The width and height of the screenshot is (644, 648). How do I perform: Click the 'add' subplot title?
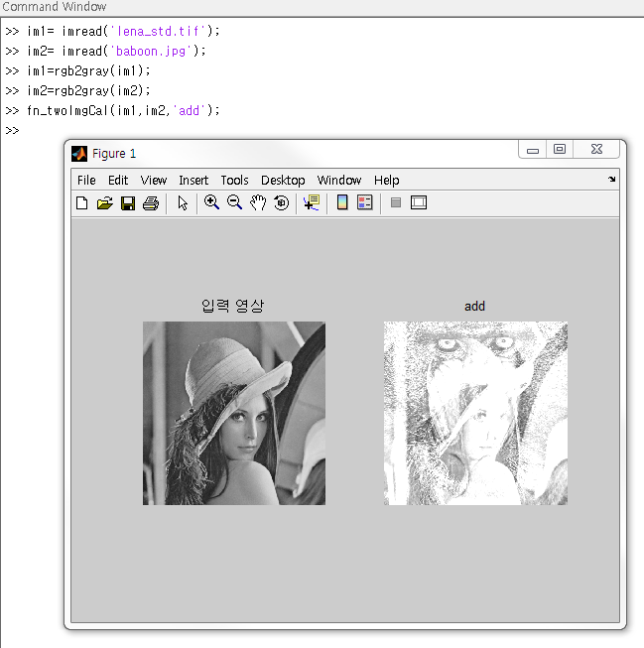click(474, 307)
